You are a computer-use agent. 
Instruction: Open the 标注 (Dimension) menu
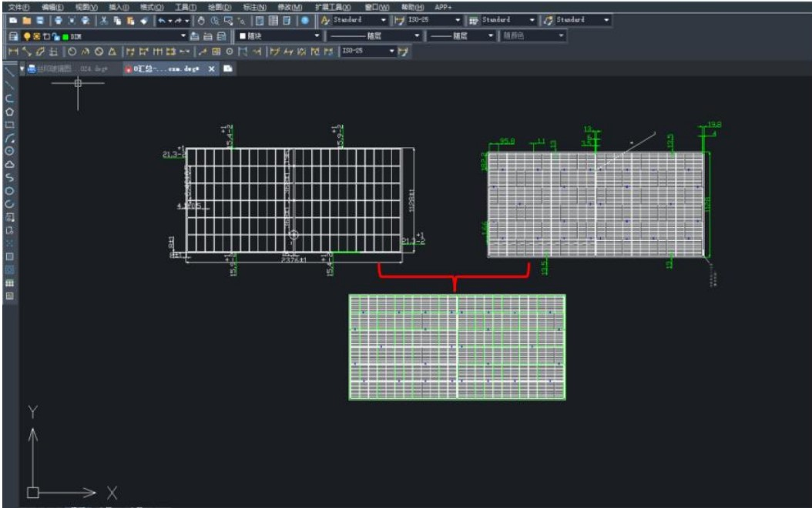[x=254, y=6]
